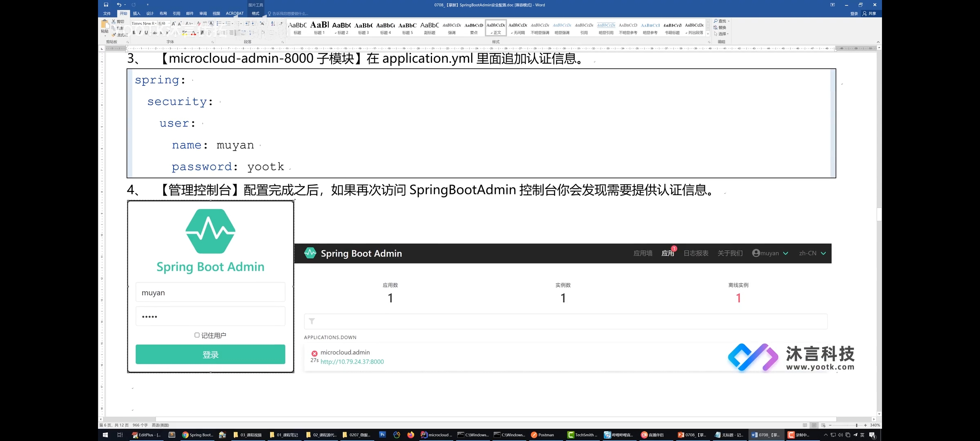Open ribbon display options icon

[833, 5]
